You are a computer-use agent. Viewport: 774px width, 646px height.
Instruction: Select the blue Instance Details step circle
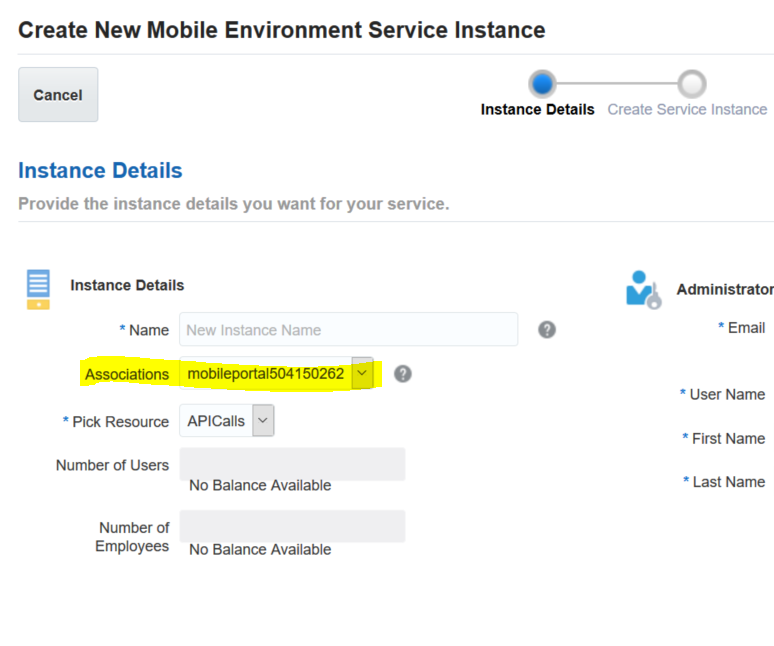542,83
